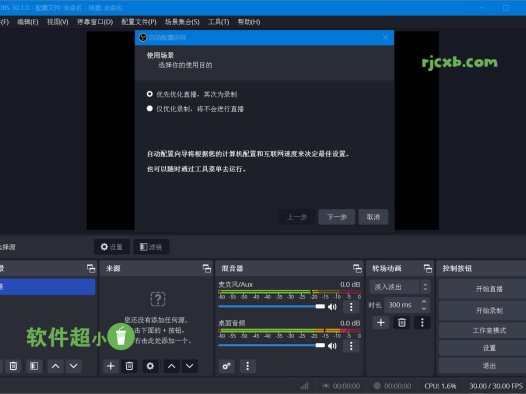Open the 视图(V) menu
The image size is (526, 394).
point(57,22)
